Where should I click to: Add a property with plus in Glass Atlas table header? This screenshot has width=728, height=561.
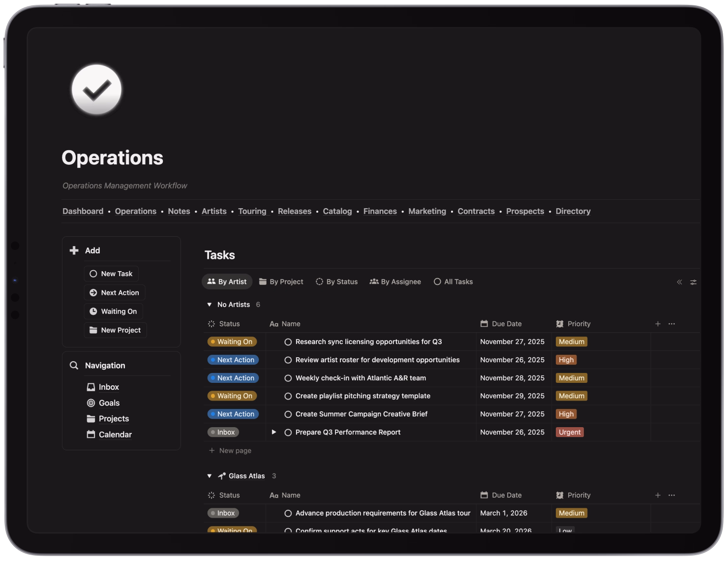tap(658, 495)
